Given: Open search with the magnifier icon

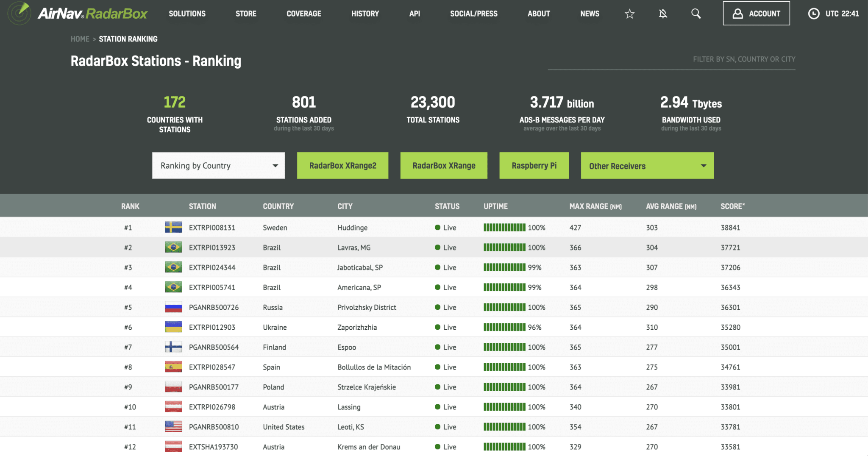Looking at the screenshot, I should click(696, 14).
